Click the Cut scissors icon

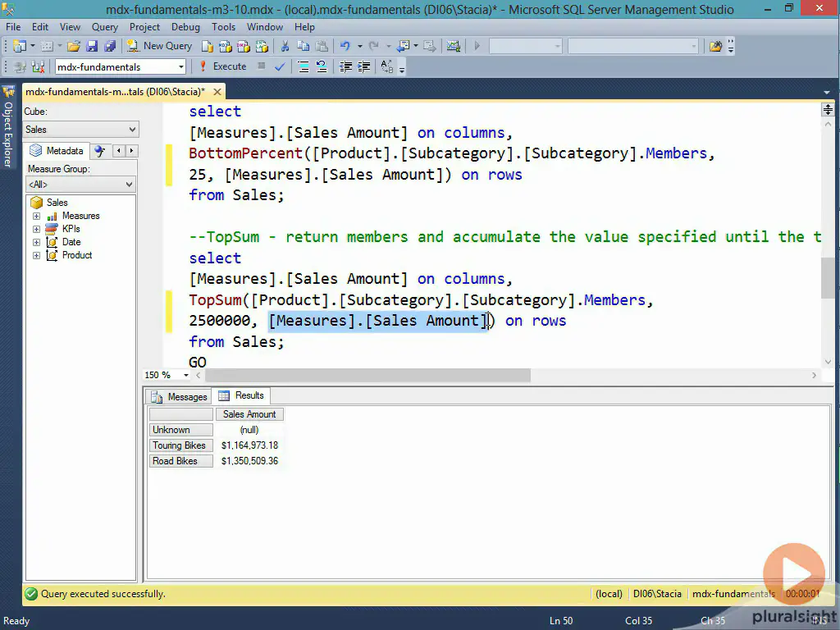(285, 46)
